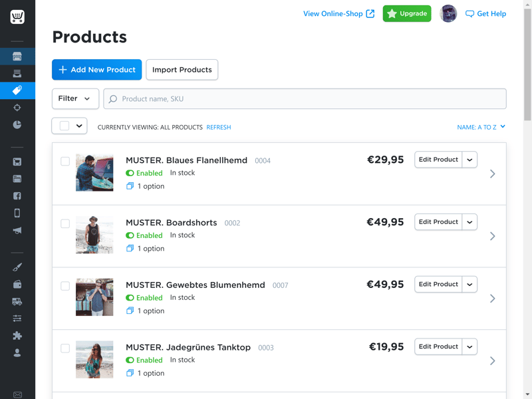
Task: Click the Add New Product button
Action: 96,70
